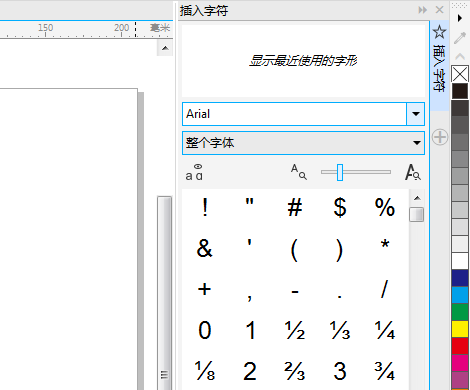Click the round plus add-docker button
This screenshot has height=390, width=470.
point(440,137)
